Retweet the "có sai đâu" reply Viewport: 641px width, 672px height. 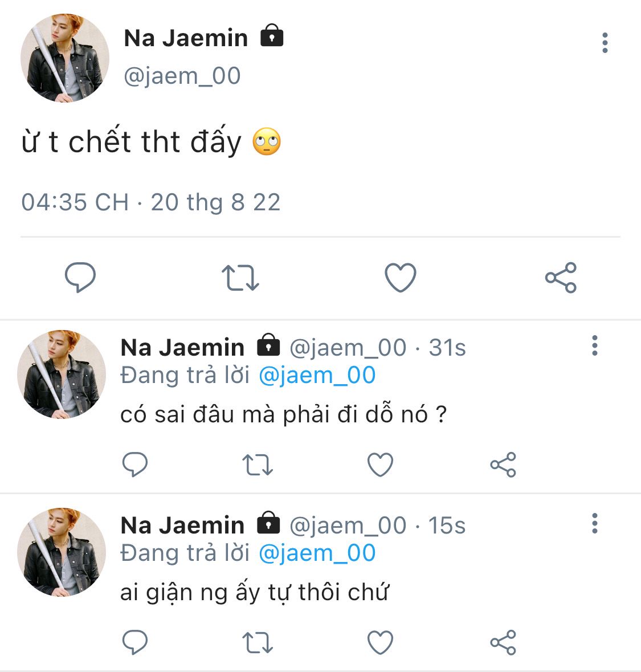coord(258,465)
